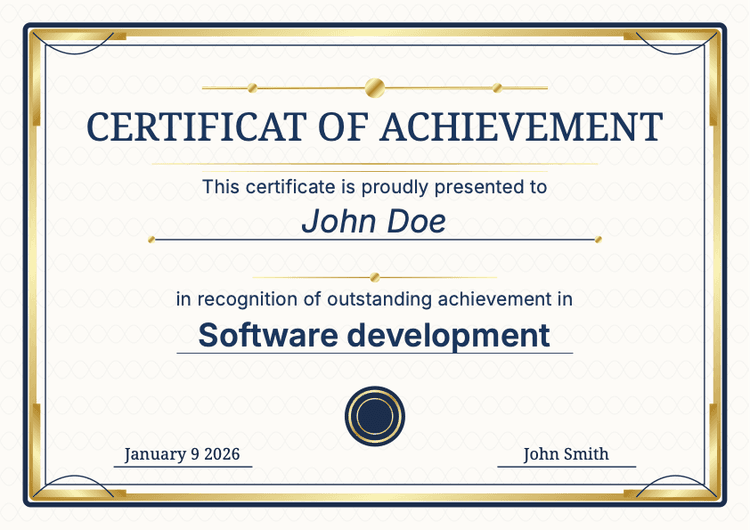Click 'in recognition of outstanding achievement in' text

[375, 299]
